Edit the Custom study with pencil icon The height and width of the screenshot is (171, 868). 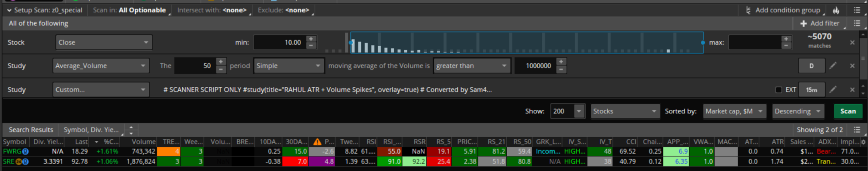point(833,90)
